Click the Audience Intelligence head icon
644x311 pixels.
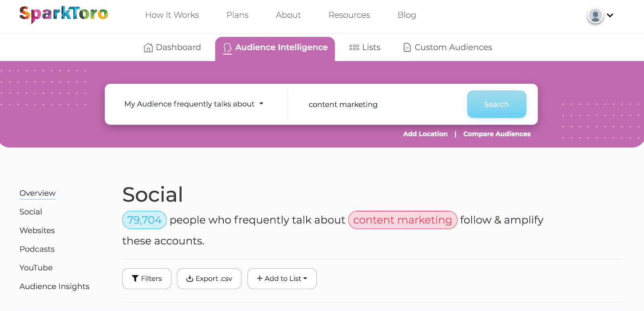click(227, 48)
